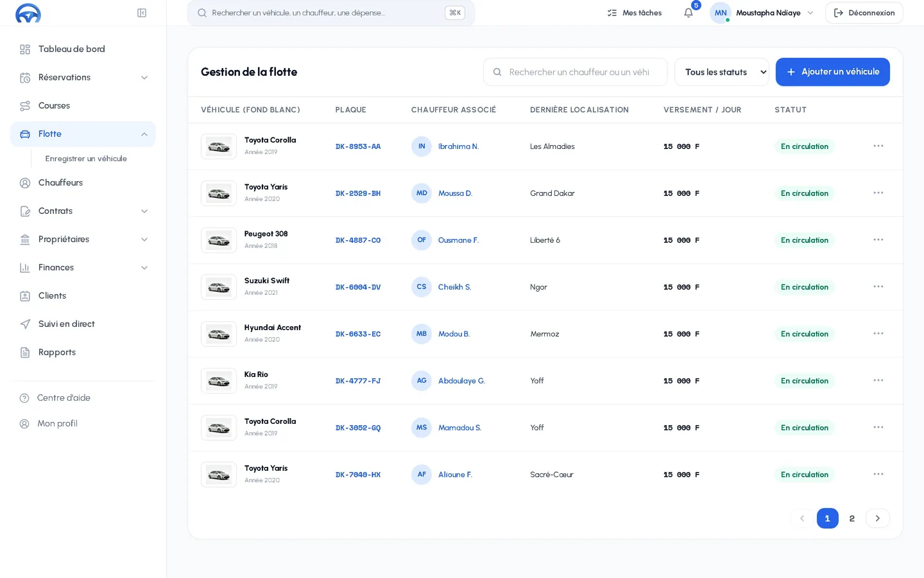Open row actions for Hyundai Accent
The image size is (924, 578).
[878, 334]
